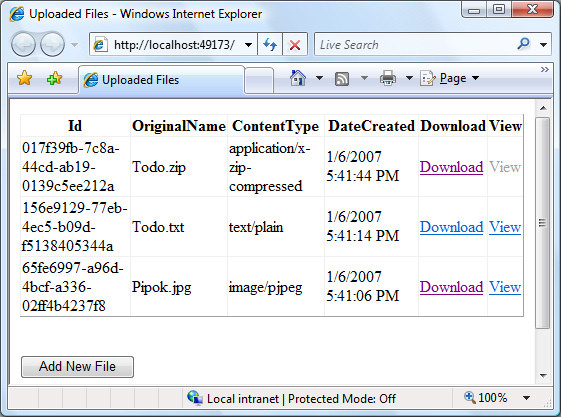View the Pipok.jpg file
Screen dimensions: 561x417
[505, 287]
